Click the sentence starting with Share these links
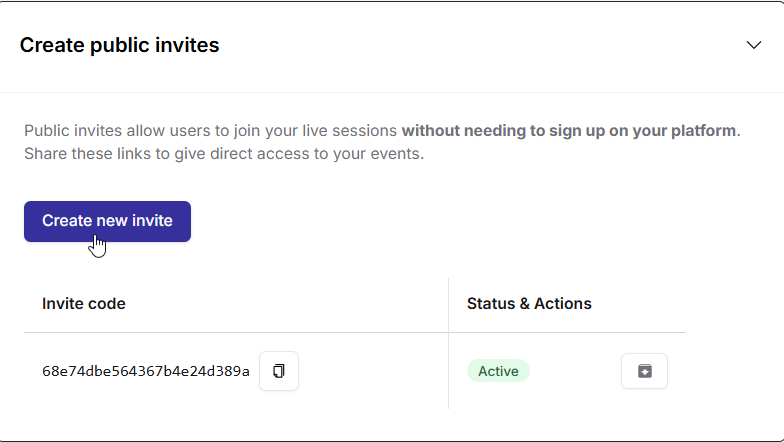784x442 pixels. 224,154
